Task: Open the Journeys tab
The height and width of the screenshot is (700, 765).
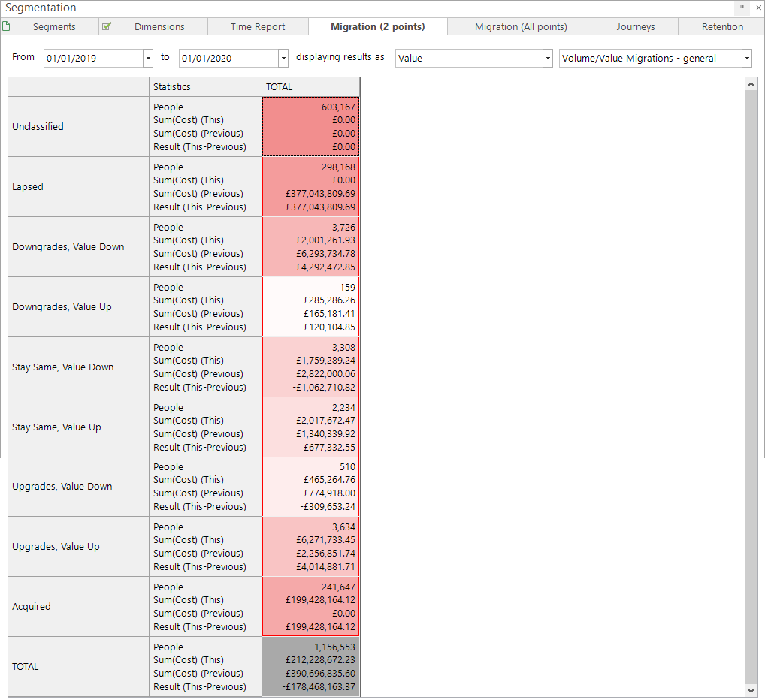Action: coord(635,27)
